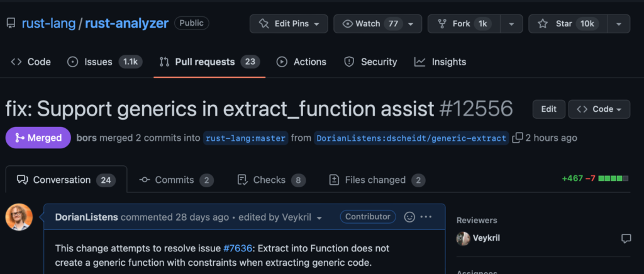
Task: Open the bors user link
Action: click(87, 138)
